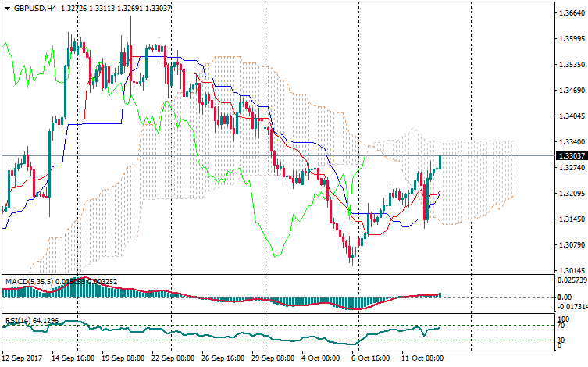588x367 pixels.
Task: Click the triangle arrow beside GBPUSD,H4
Action: point(7,9)
